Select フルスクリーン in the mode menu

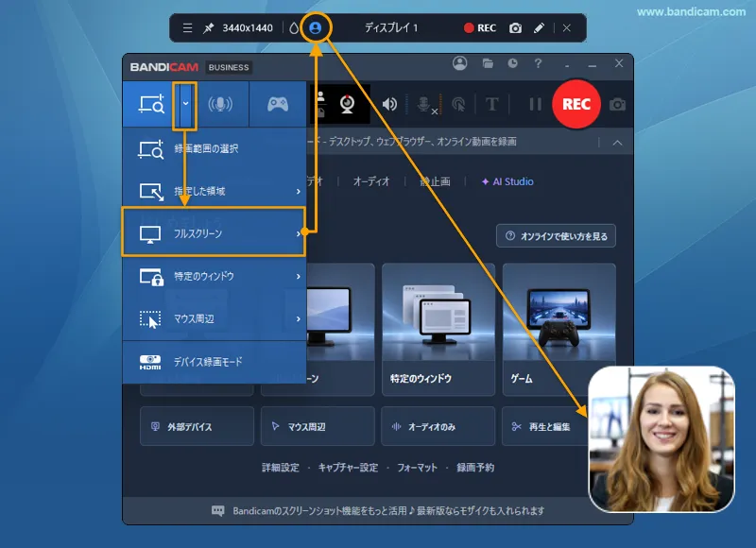tap(214, 231)
